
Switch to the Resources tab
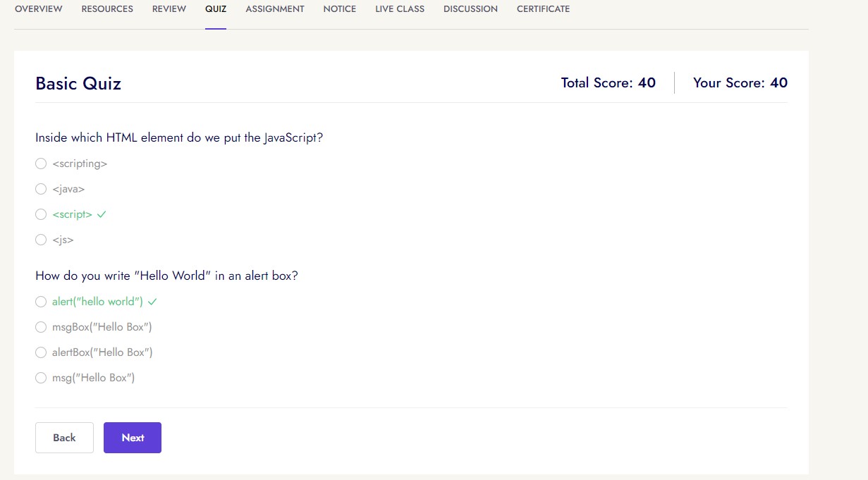107,9
